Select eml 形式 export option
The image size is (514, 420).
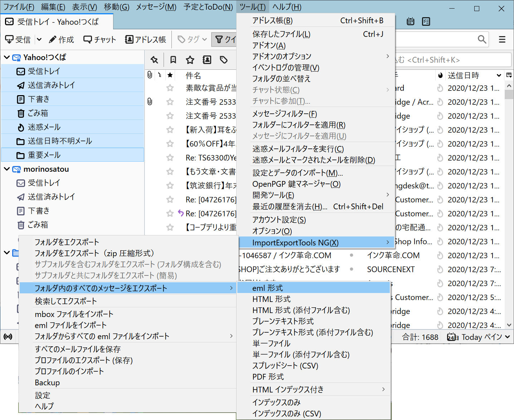(x=267, y=288)
